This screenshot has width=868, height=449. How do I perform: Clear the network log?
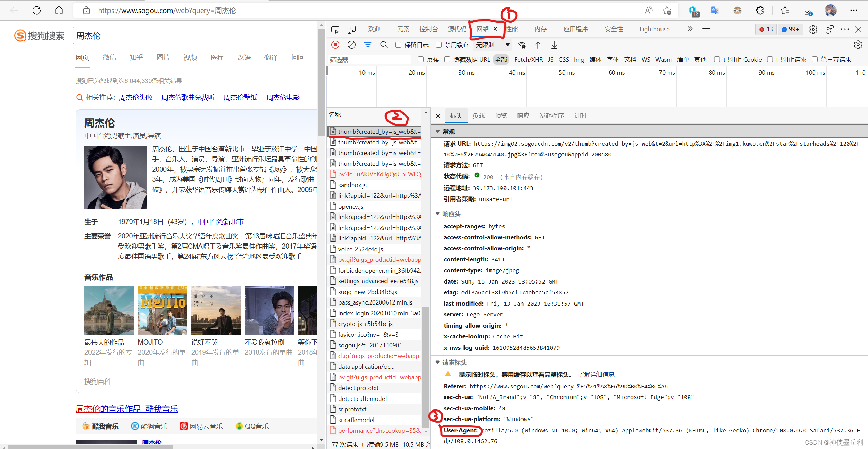tap(352, 45)
